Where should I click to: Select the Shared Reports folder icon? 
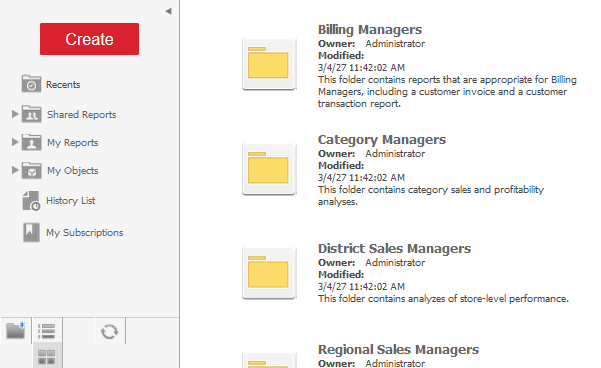[x=31, y=114]
